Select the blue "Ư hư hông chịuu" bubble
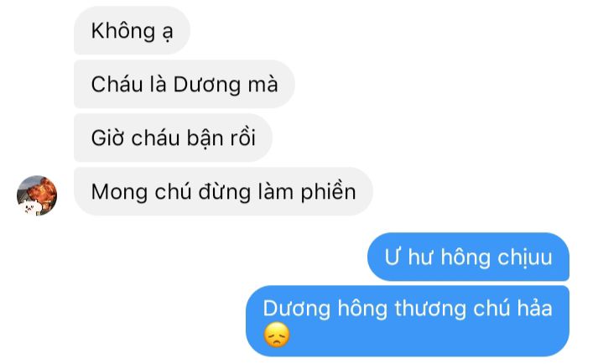The height and width of the screenshot is (364, 603). pyautogui.click(x=469, y=257)
